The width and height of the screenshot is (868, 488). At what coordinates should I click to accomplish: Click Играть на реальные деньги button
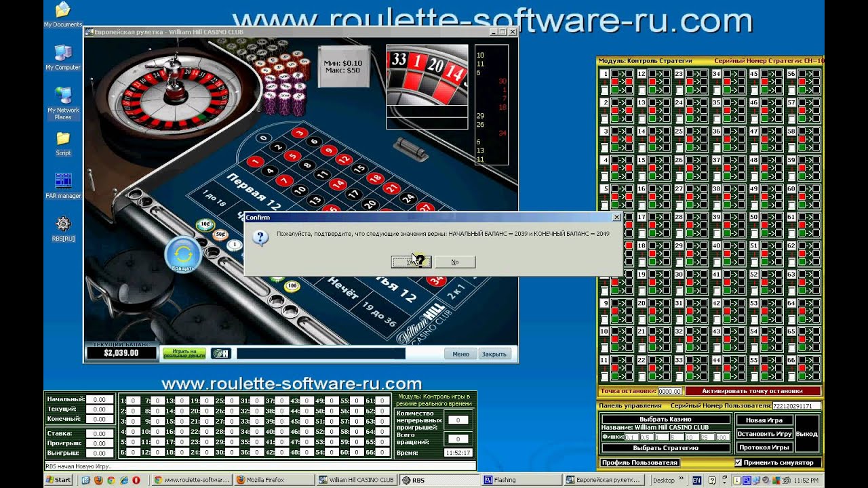click(x=184, y=353)
